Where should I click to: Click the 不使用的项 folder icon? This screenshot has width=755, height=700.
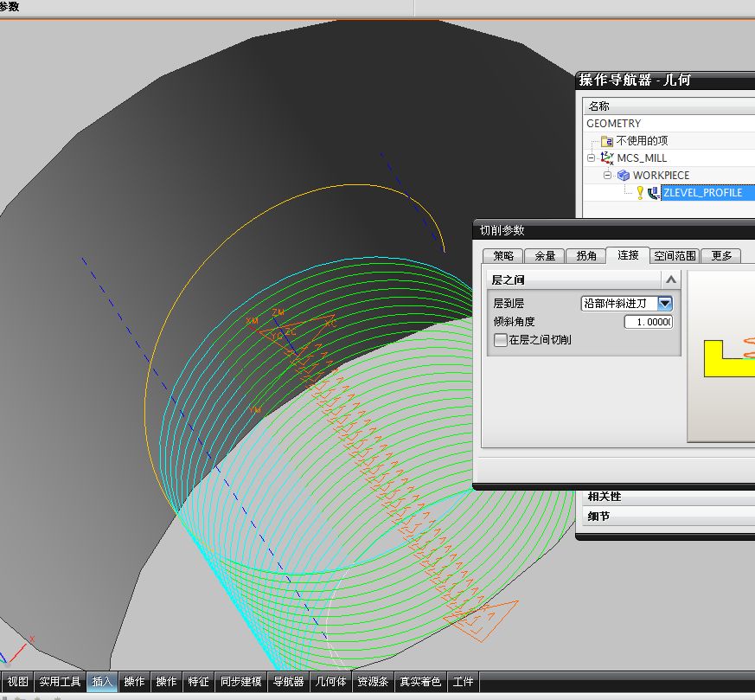tap(607, 141)
